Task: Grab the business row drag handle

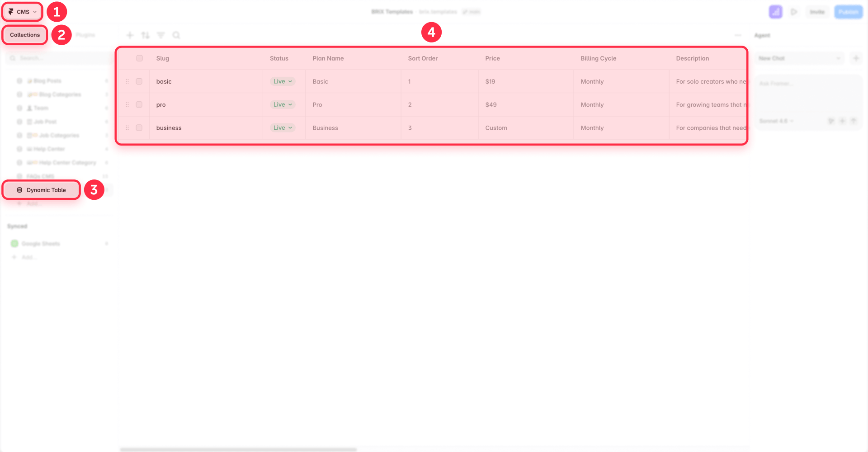Action: (127, 127)
